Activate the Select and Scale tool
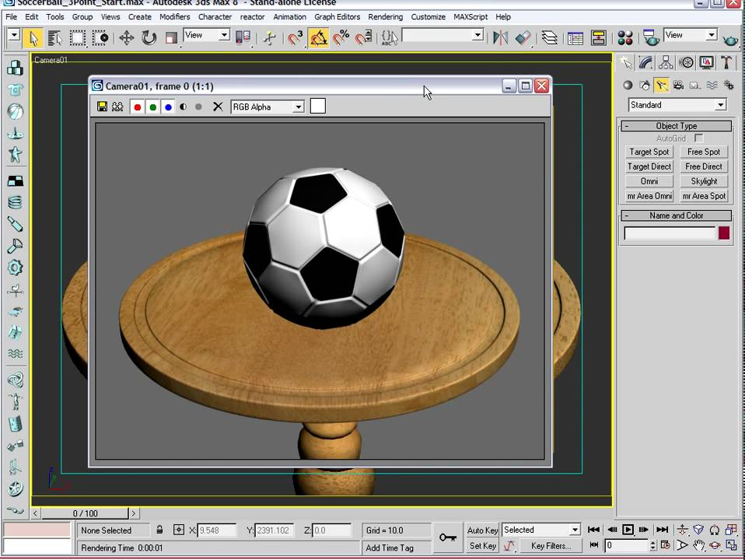 pos(171,37)
